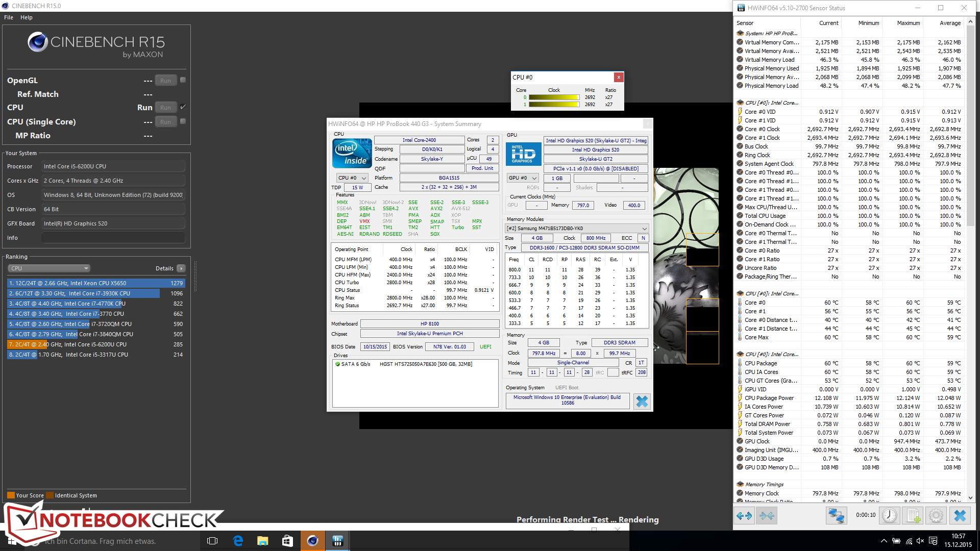
Task: Open Windows Store from taskbar
Action: pos(287,541)
